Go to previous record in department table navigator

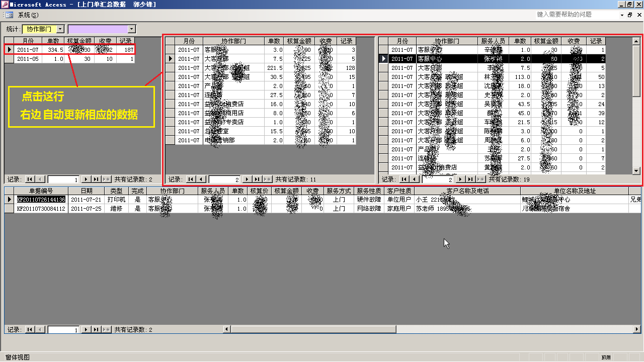201,179
